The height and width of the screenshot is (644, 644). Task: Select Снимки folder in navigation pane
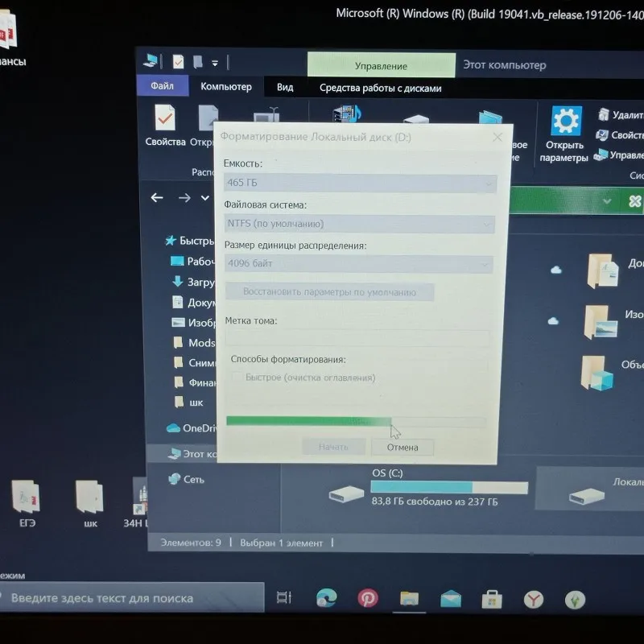(x=194, y=363)
